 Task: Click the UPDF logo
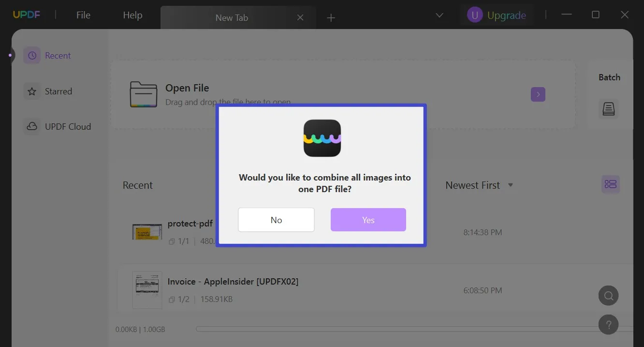point(27,15)
